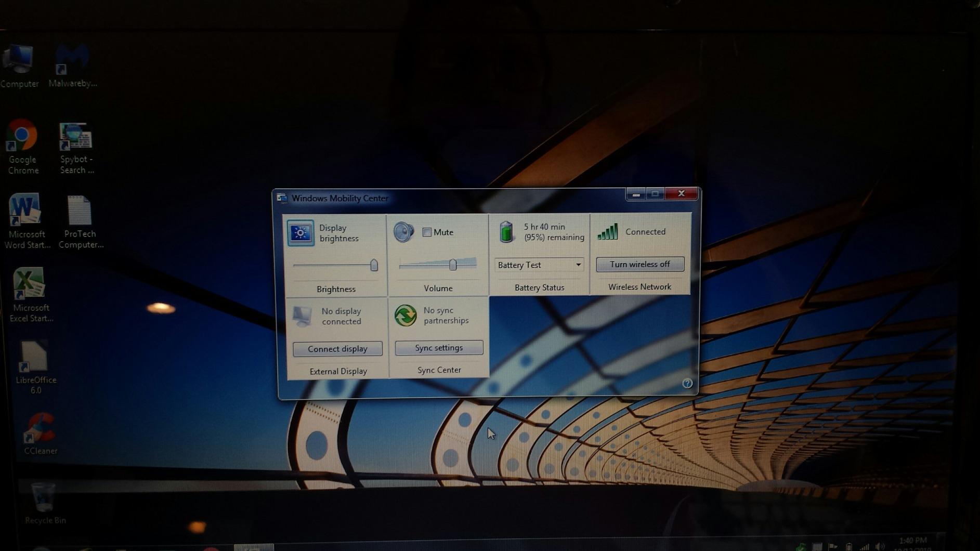Click the 'Brightness' tile label
This screenshot has height=551, width=980.
click(336, 289)
